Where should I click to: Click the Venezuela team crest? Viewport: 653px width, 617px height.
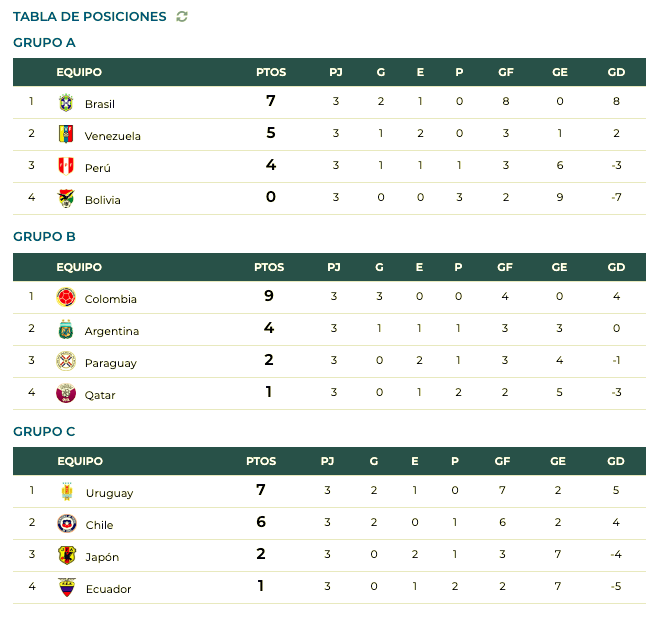point(66,134)
